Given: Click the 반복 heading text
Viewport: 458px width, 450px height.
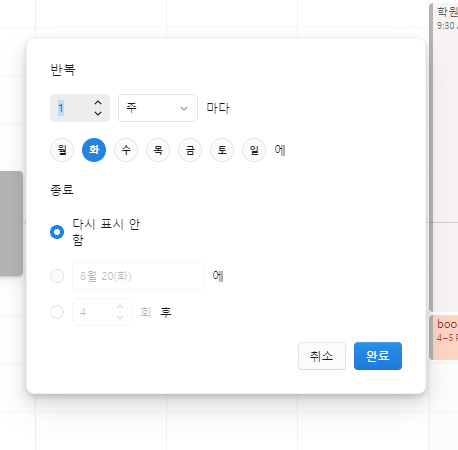Looking at the screenshot, I should (x=63, y=70).
